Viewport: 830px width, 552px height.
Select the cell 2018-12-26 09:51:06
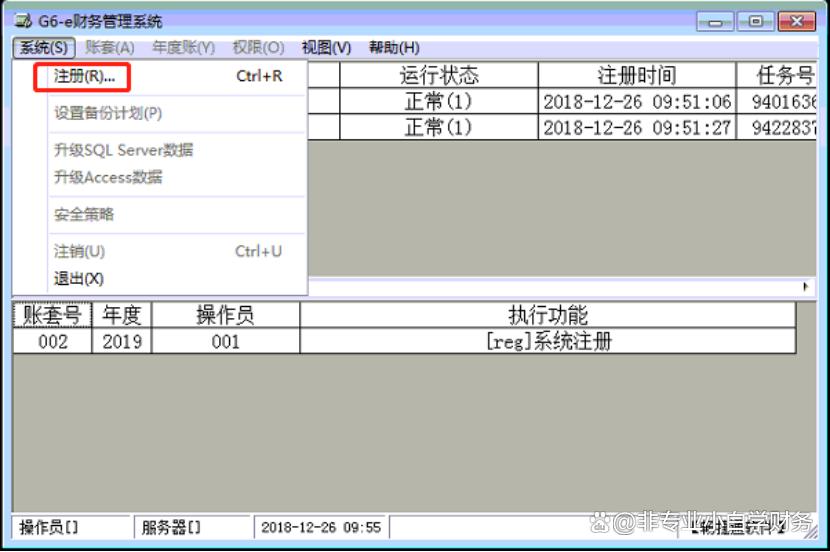click(x=637, y=101)
